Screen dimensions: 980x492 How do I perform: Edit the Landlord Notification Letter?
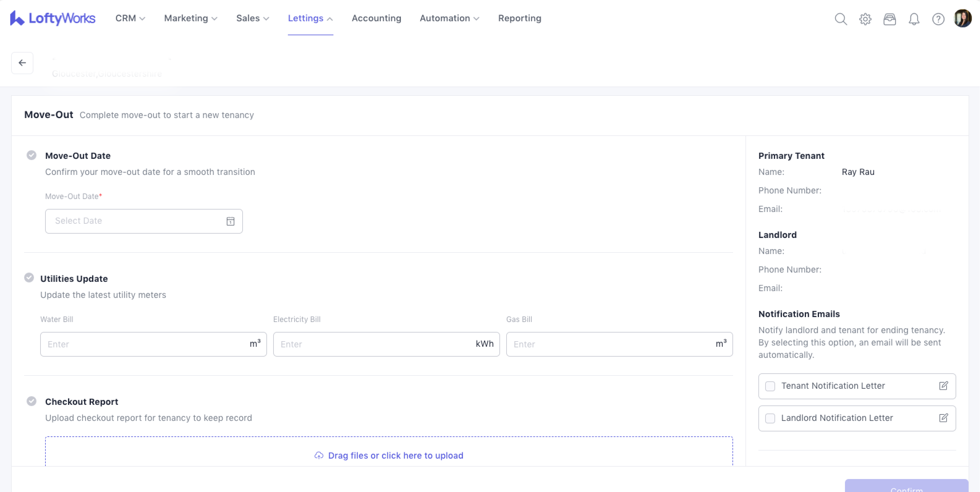tap(943, 418)
